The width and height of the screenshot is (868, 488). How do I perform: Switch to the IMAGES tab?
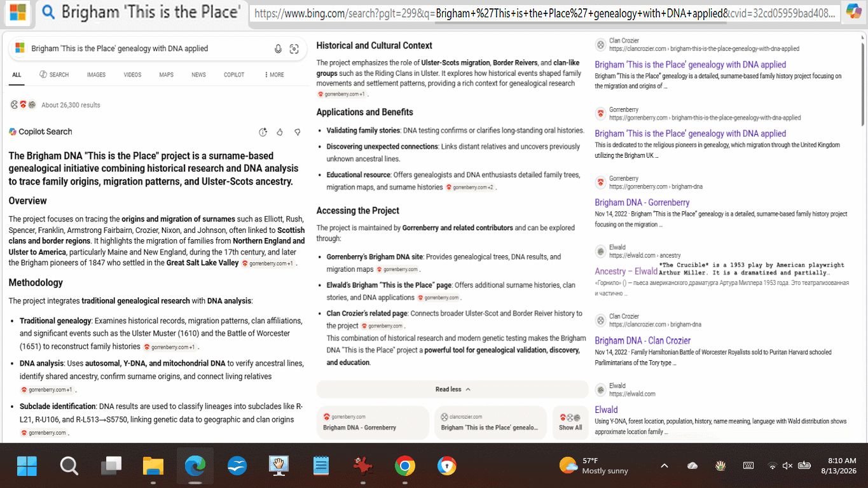click(96, 75)
